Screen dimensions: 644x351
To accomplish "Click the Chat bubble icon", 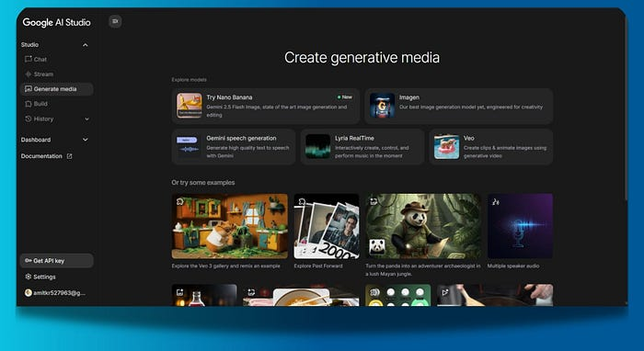I will 28,59.
